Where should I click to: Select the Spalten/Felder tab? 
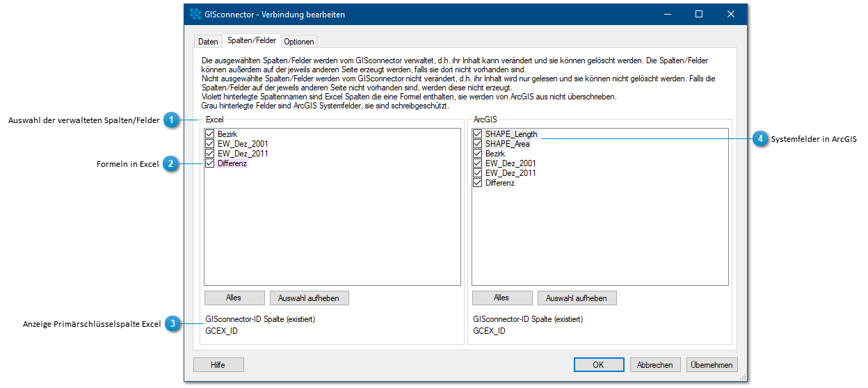point(252,40)
